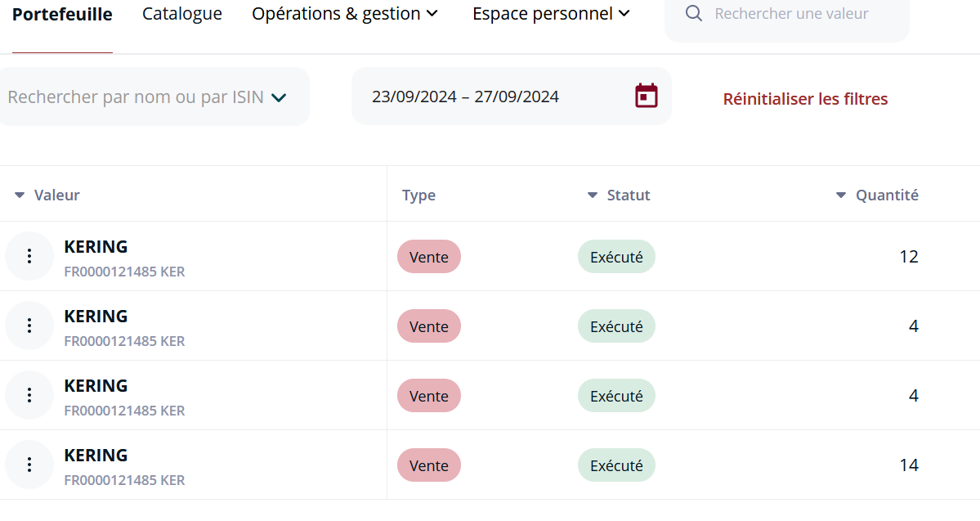Sort by Quantité column arrow

pos(841,195)
